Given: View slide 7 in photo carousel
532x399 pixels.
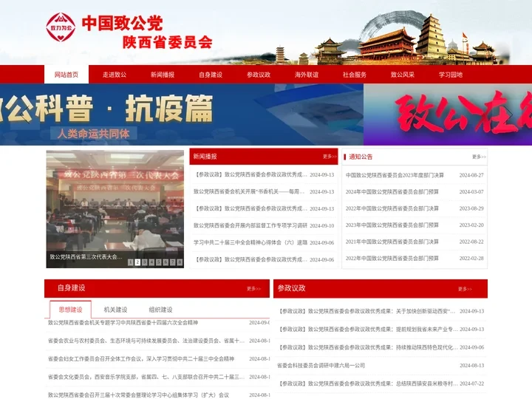Looking at the screenshot, I should point(173,262).
